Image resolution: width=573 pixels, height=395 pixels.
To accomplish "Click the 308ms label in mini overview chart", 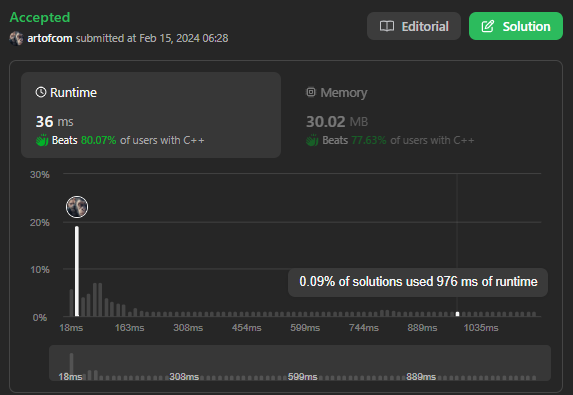I will [184, 377].
